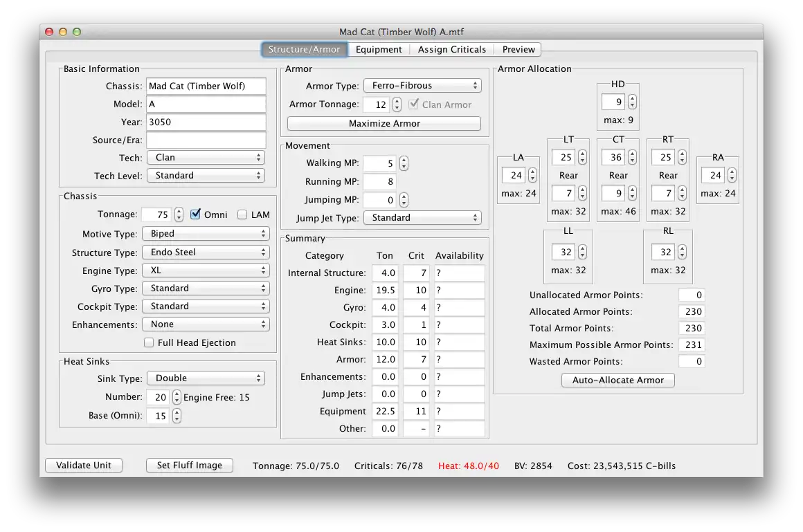Screen dimensions: 803x532
Task: Click the Armor Availability field
Action: point(460,360)
